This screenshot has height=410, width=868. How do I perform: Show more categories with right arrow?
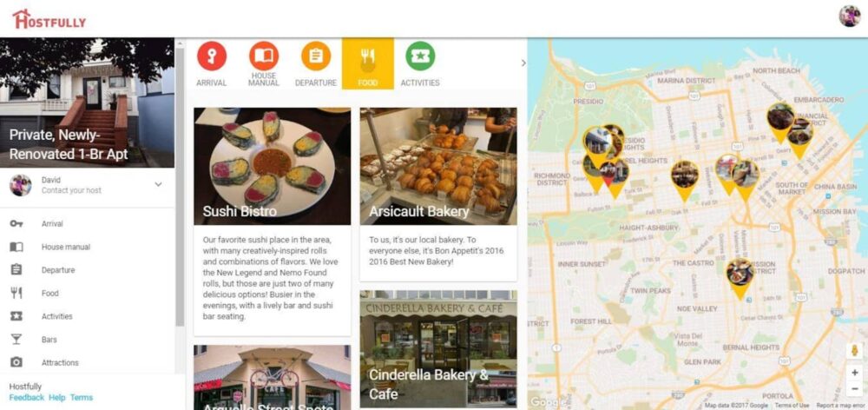coord(523,63)
